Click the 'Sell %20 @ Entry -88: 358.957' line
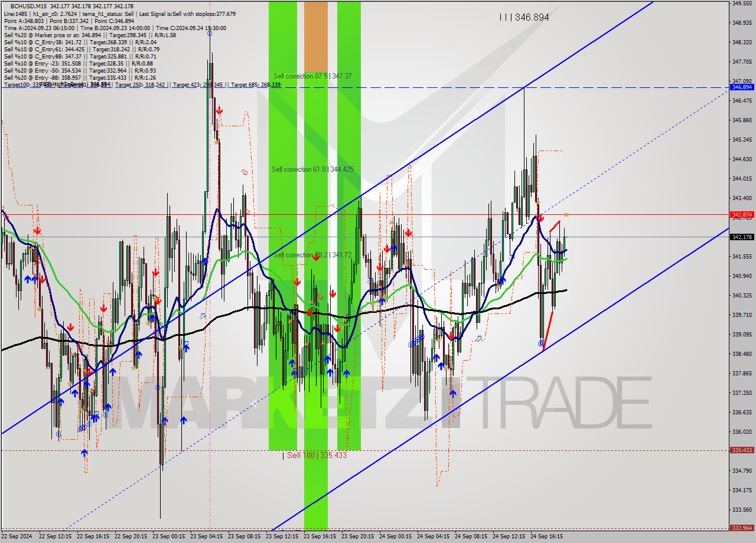This screenshot has height=543, width=756. (80, 77)
